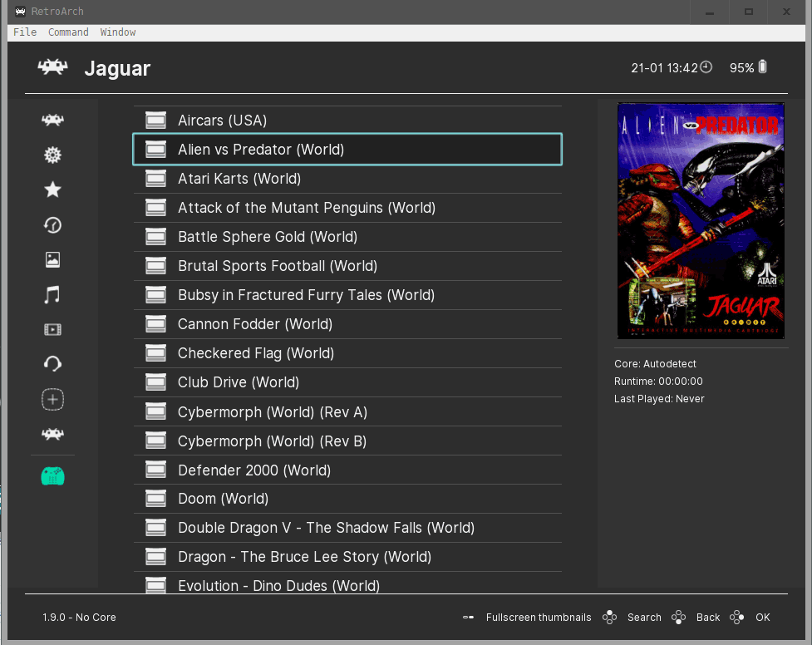Click the "Core: Autodetect" info line
Image resolution: width=812 pixels, height=645 pixels.
point(655,364)
